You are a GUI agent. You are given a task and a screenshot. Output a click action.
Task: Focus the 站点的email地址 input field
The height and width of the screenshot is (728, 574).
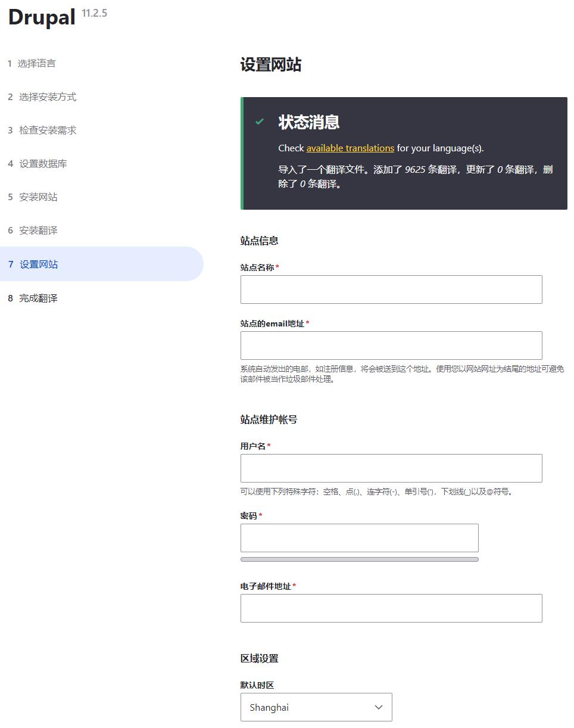tap(391, 346)
